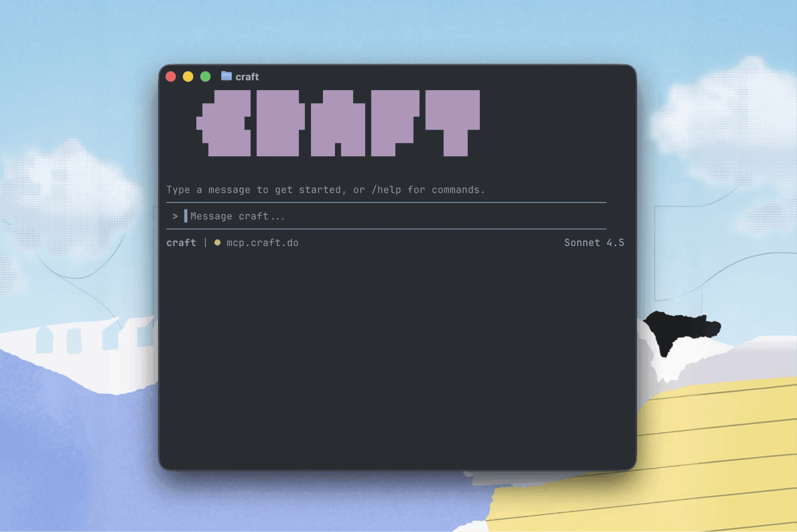Minimize craft window using yellow button
This screenshot has width=797, height=532.
coord(188,76)
